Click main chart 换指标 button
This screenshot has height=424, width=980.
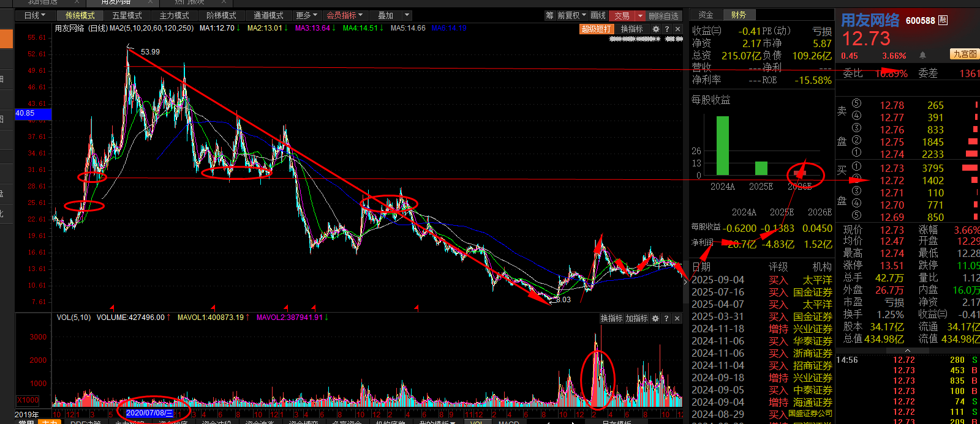631,29
